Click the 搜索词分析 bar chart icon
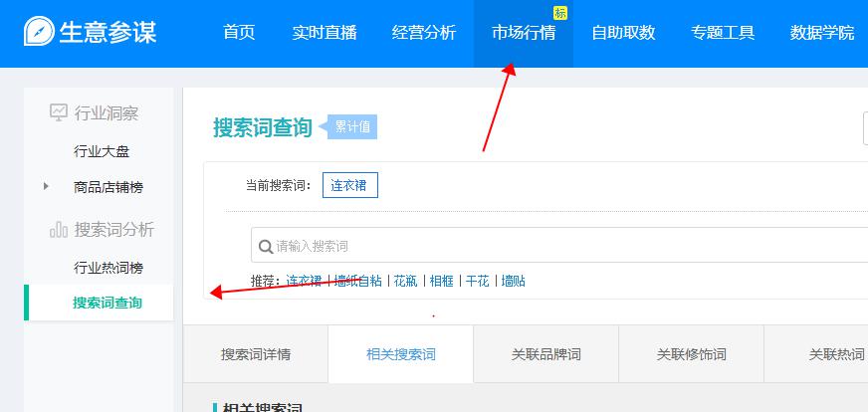 [59, 230]
